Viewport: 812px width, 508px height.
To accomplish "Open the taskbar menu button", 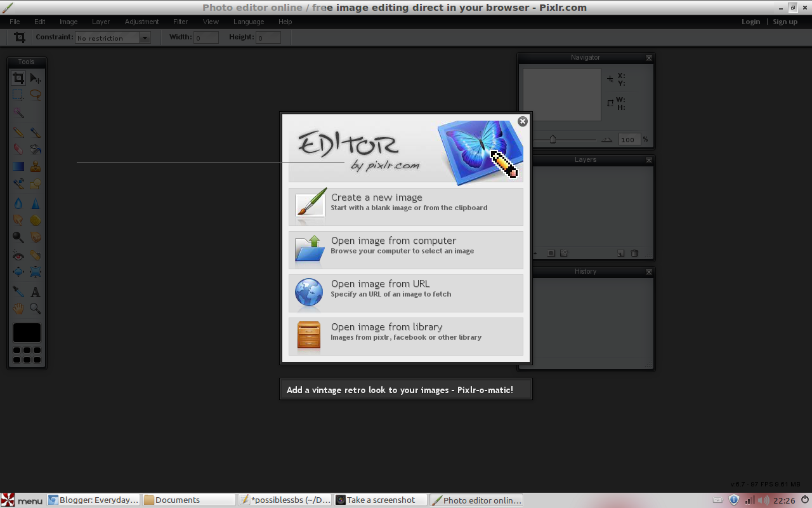I will 23,500.
